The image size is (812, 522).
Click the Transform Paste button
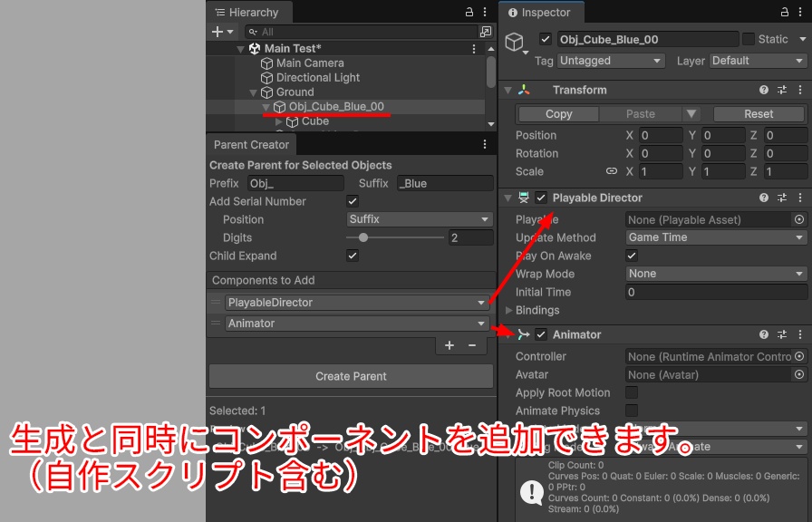[x=641, y=114]
